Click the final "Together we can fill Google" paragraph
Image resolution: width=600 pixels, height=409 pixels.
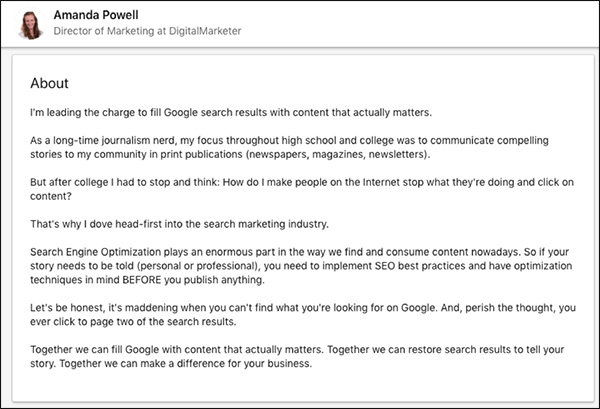click(297, 356)
